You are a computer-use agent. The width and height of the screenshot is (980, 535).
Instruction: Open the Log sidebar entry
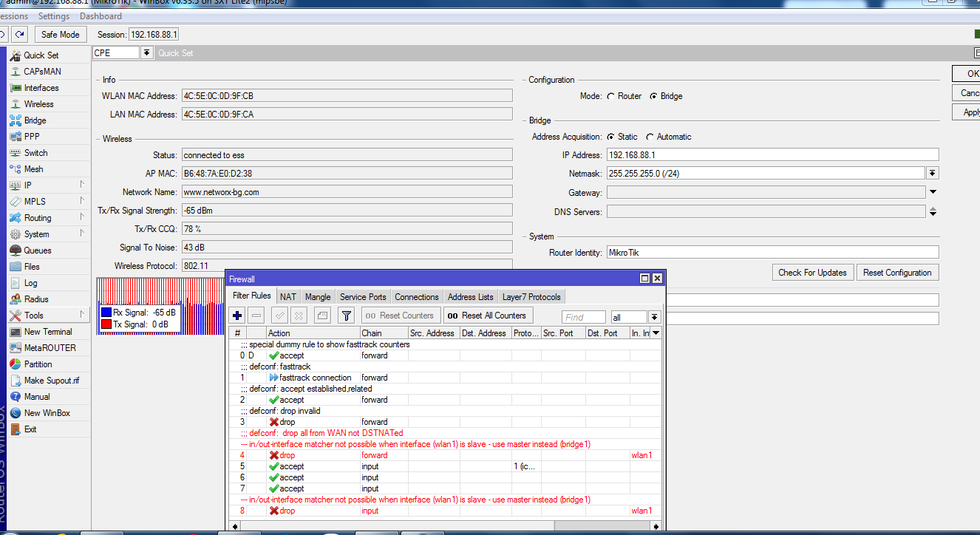point(30,283)
